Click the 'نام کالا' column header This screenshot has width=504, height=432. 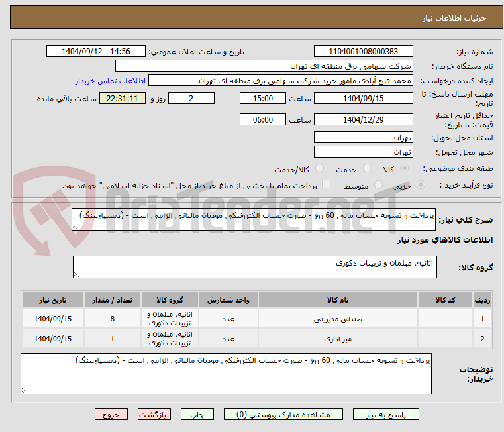point(338,300)
